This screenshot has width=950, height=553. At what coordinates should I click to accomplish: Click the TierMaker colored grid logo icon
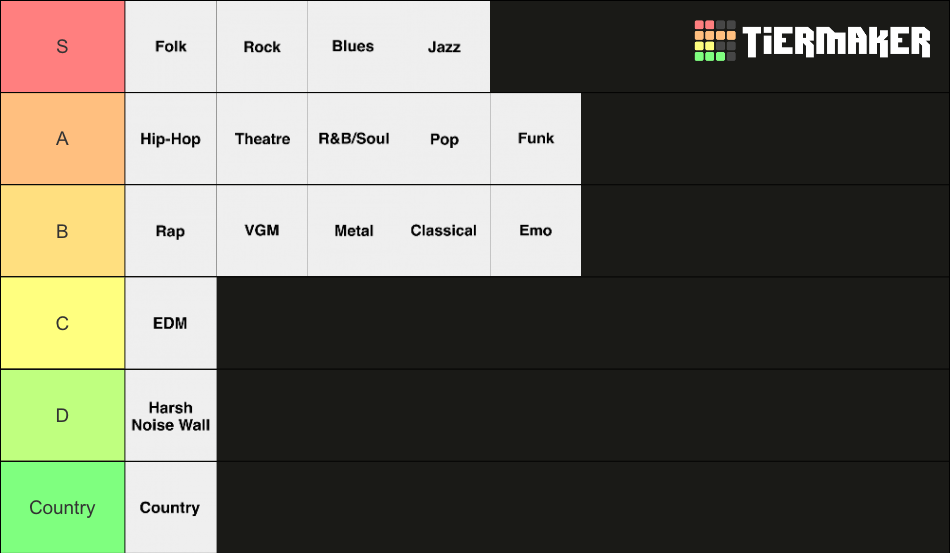715,41
